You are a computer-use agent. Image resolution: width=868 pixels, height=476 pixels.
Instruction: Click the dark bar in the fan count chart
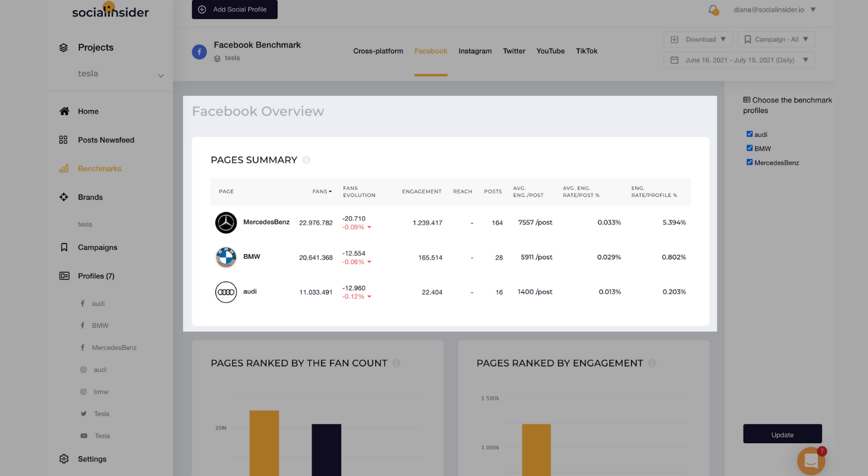(326, 450)
